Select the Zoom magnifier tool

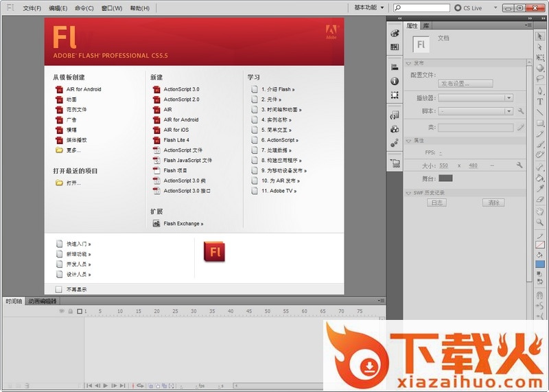(x=540, y=222)
